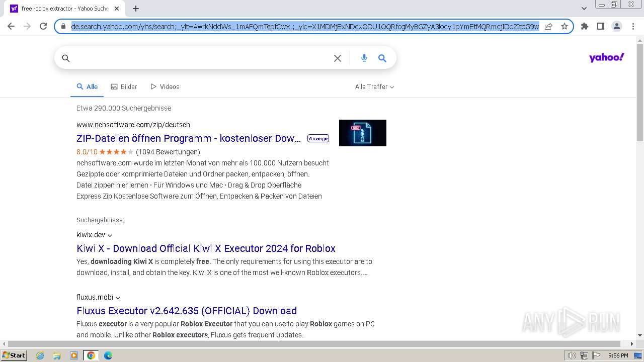The height and width of the screenshot is (362, 644).
Task: Open File Explorer from the taskbar
Action: (x=57, y=355)
